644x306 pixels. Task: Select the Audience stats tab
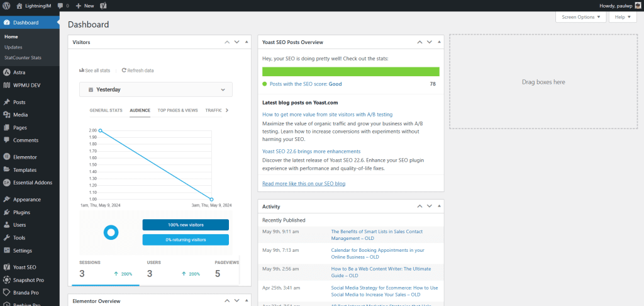pyautogui.click(x=140, y=110)
